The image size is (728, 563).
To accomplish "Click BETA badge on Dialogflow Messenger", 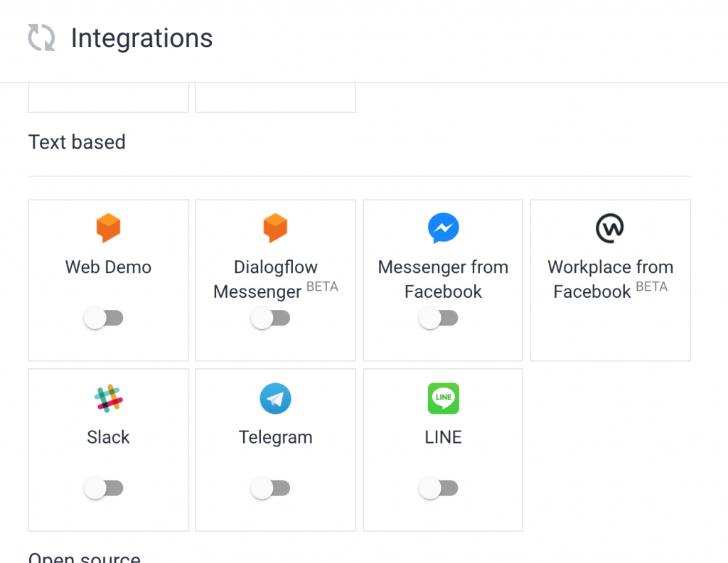I will pos(322,287).
